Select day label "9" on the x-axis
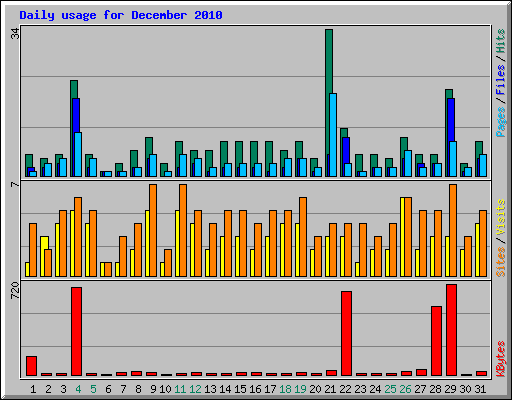The width and height of the screenshot is (512, 400). [153, 389]
